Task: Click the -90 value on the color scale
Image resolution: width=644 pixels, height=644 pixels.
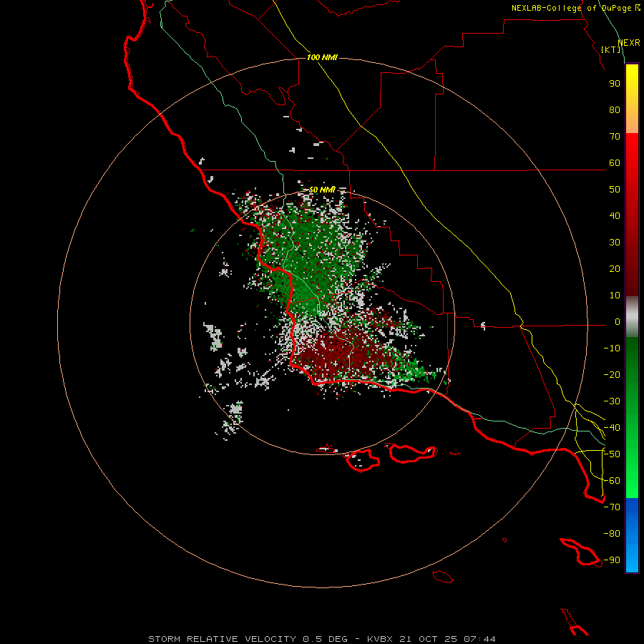Action: pos(612,560)
